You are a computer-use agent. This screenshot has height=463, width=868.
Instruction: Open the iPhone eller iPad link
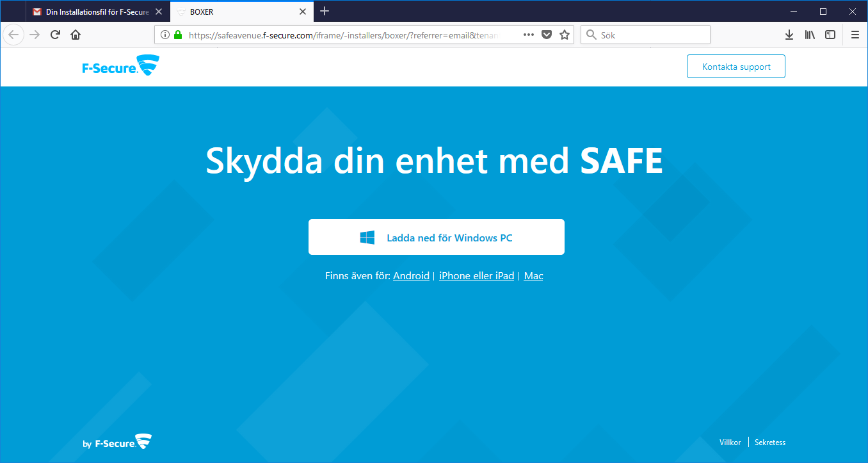pos(476,276)
